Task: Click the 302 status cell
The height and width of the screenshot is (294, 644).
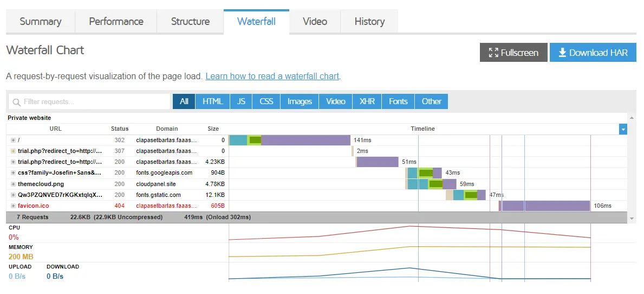Action: tap(120, 140)
